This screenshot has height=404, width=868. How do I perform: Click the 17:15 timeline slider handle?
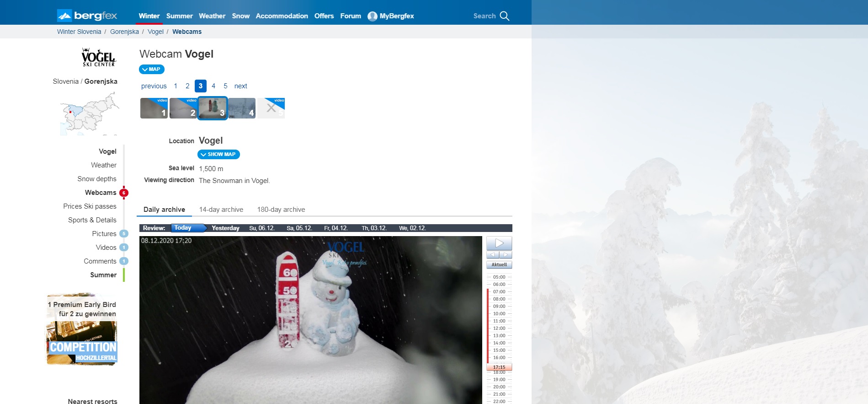pyautogui.click(x=499, y=367)
